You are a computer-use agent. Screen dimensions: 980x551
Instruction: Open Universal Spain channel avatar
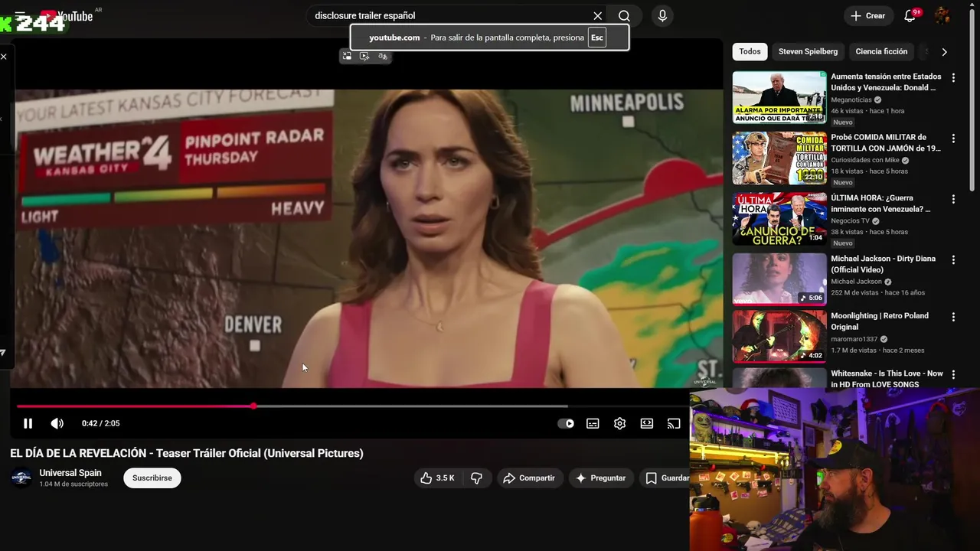point(21,478)
